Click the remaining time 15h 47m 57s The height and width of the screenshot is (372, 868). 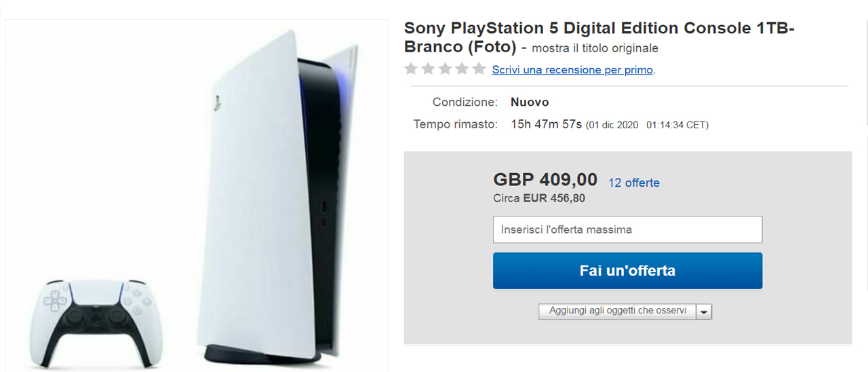tap(546, 124)
